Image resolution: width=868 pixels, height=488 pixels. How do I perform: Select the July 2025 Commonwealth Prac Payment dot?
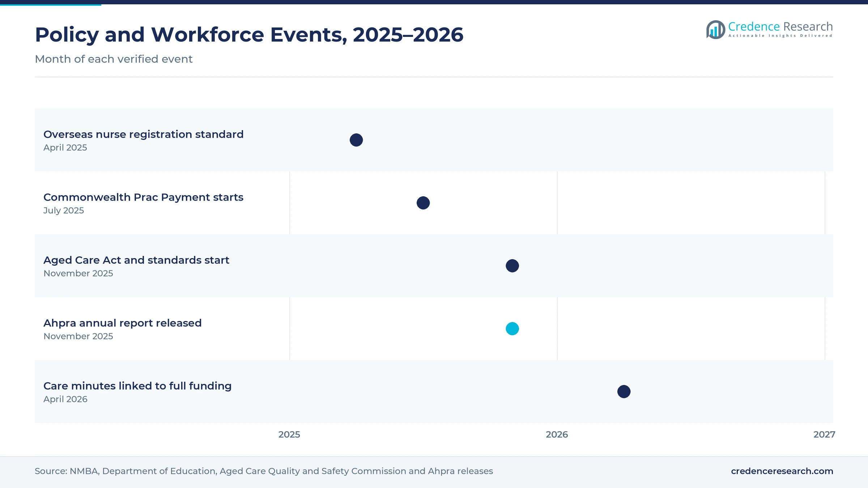pos(423,203)
